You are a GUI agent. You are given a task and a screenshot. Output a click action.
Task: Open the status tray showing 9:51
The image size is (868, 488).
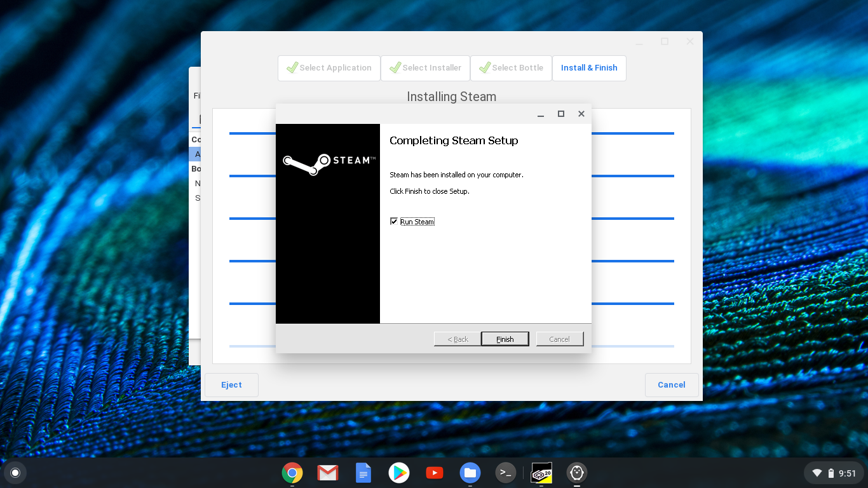834,473
